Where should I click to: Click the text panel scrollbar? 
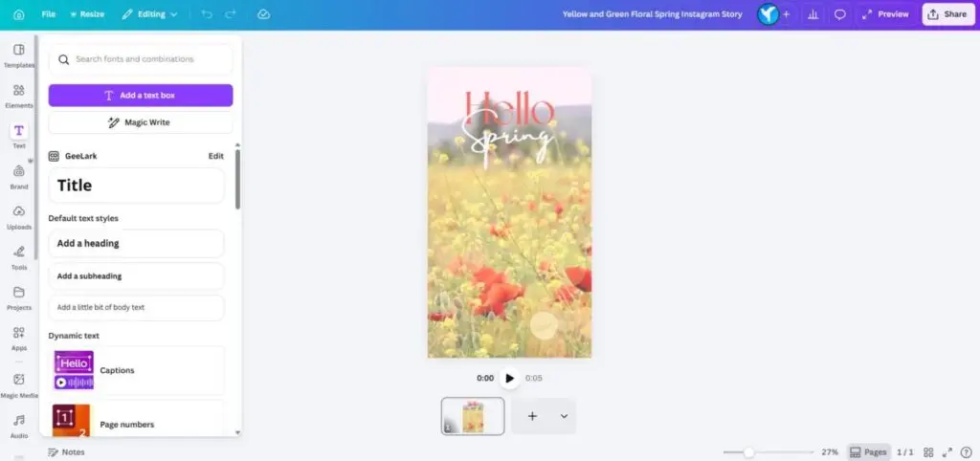pyautogui.click(x=237, y=179)
